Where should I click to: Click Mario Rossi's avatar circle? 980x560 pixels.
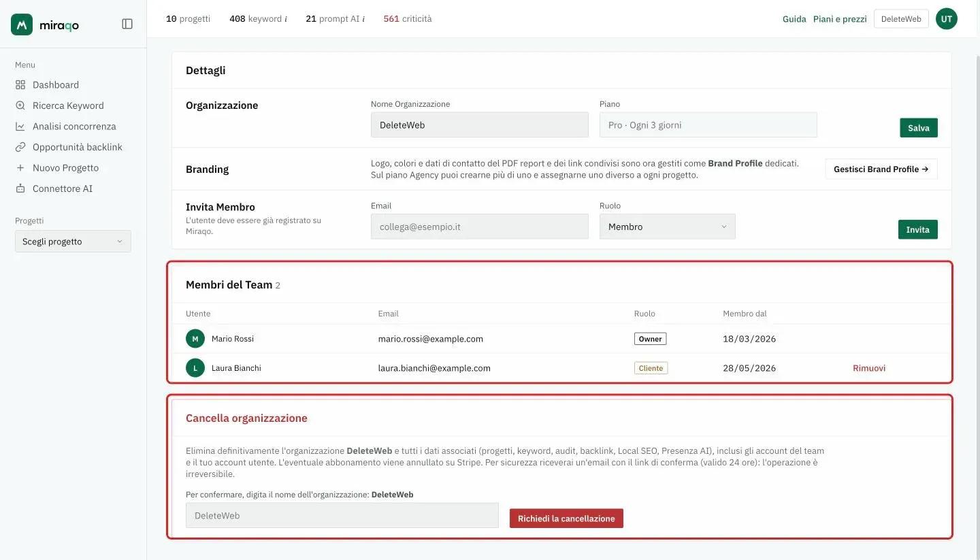(195, 339)
